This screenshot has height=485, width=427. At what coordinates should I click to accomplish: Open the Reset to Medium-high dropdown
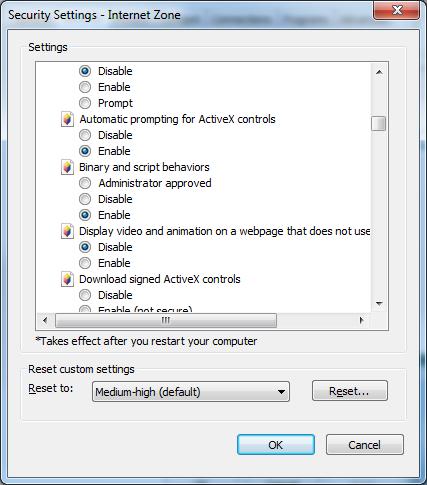pos(191,392)
